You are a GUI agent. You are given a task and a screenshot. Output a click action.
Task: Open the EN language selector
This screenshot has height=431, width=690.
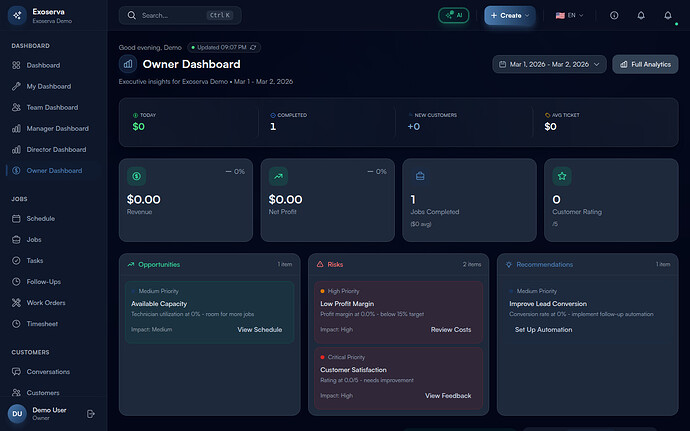click(570, 16)
